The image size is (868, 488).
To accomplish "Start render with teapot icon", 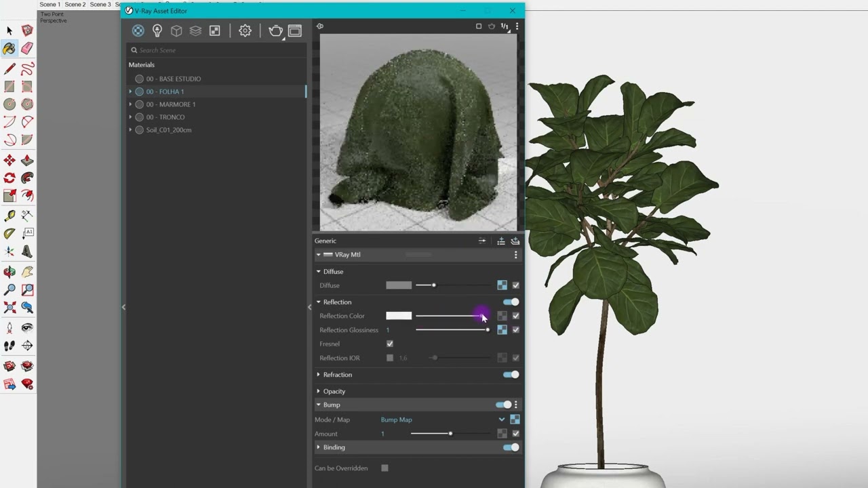I will point(275,30).
